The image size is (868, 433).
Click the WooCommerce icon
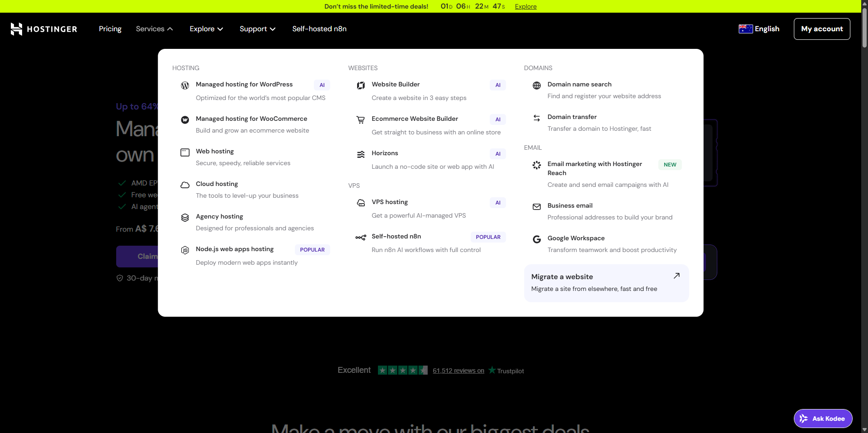click(185, 120)
